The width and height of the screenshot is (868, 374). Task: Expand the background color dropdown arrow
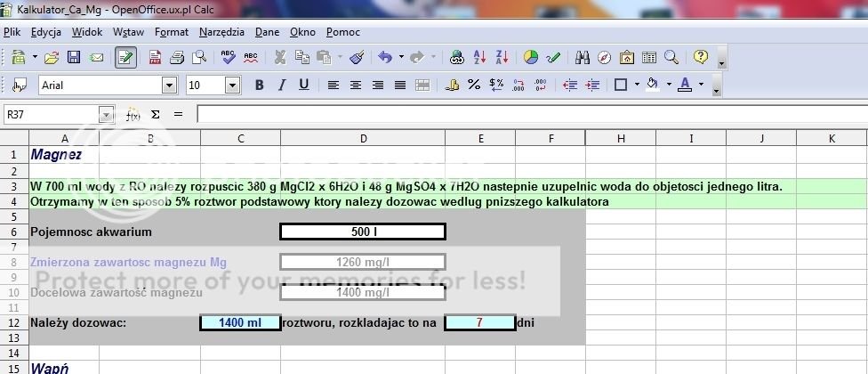pos(669,85)
